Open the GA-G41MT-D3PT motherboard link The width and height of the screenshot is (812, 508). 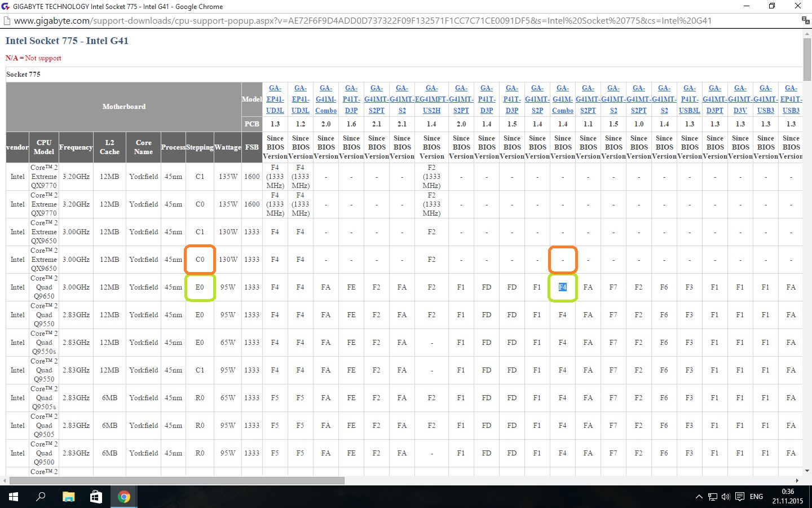click(715, 99)
